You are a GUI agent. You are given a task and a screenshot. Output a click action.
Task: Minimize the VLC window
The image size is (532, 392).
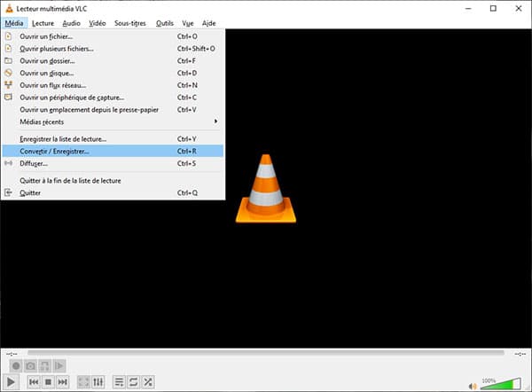pos(468,9)
